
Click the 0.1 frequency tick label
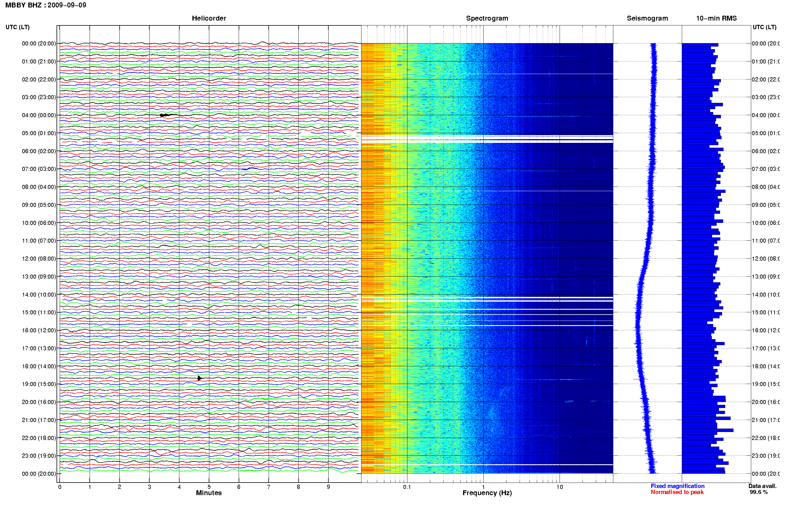(x=407, y=487)
